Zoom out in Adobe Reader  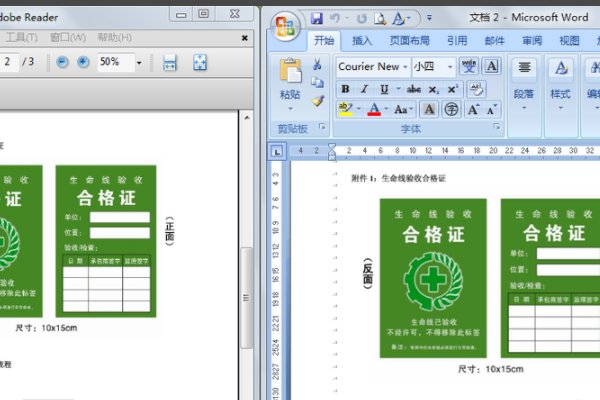[62, 62]
